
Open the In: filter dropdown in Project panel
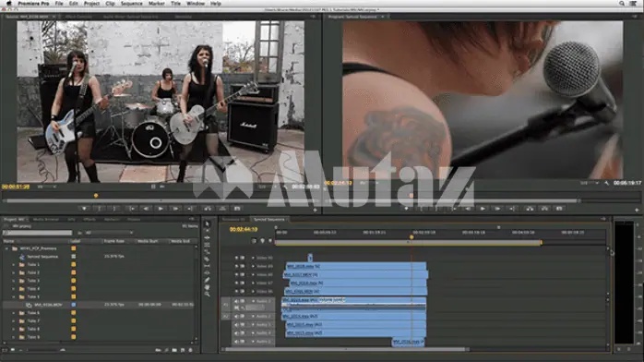[110, 233]
